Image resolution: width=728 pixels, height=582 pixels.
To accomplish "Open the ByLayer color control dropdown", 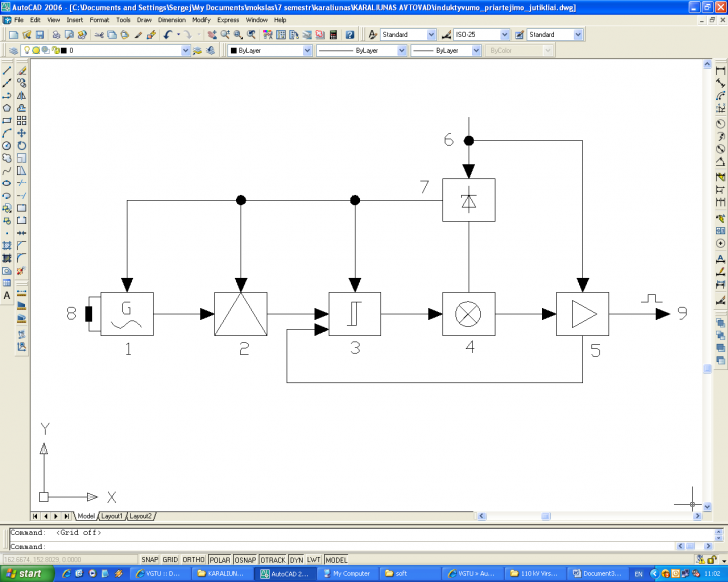I will coord(307,51).
